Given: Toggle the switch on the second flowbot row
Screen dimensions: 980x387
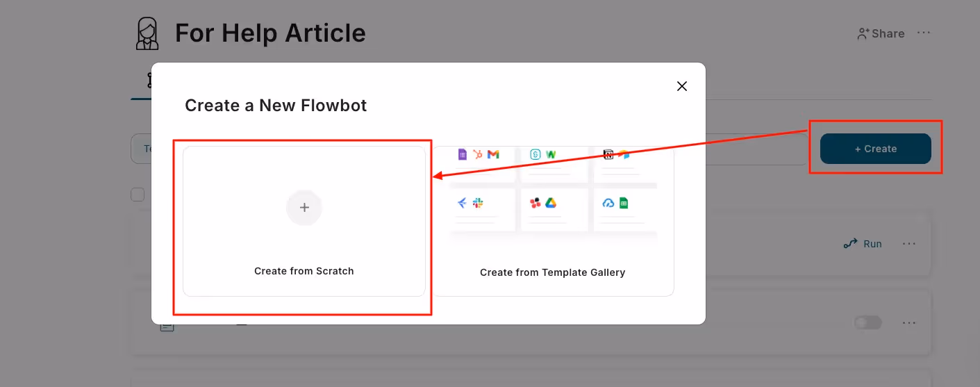Looking at the screenshot, I should point(868,322).
